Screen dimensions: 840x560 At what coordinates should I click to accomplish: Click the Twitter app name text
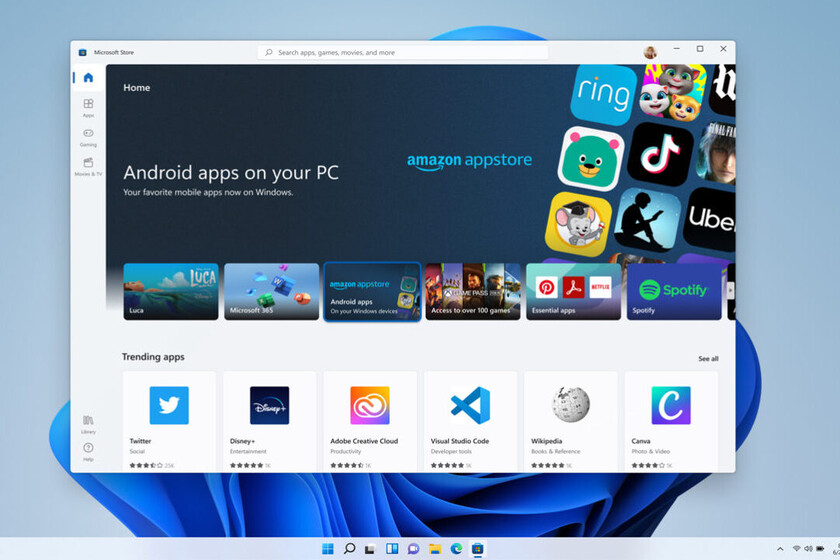click(x=140, y=441)
